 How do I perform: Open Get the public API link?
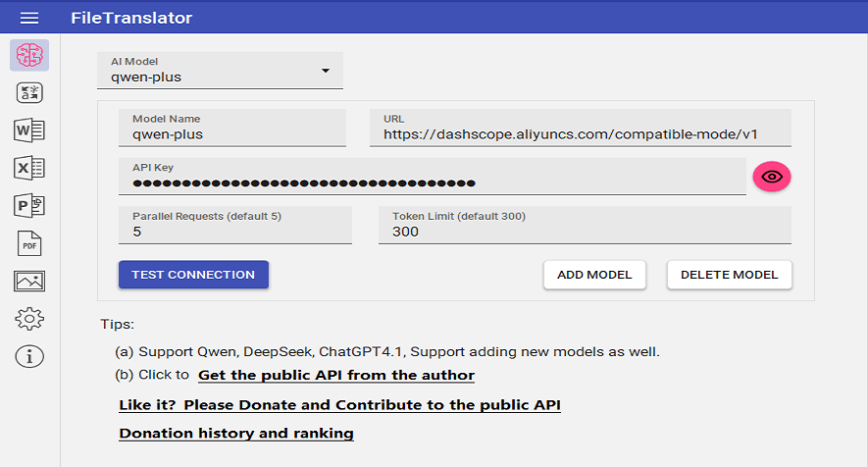335,376
